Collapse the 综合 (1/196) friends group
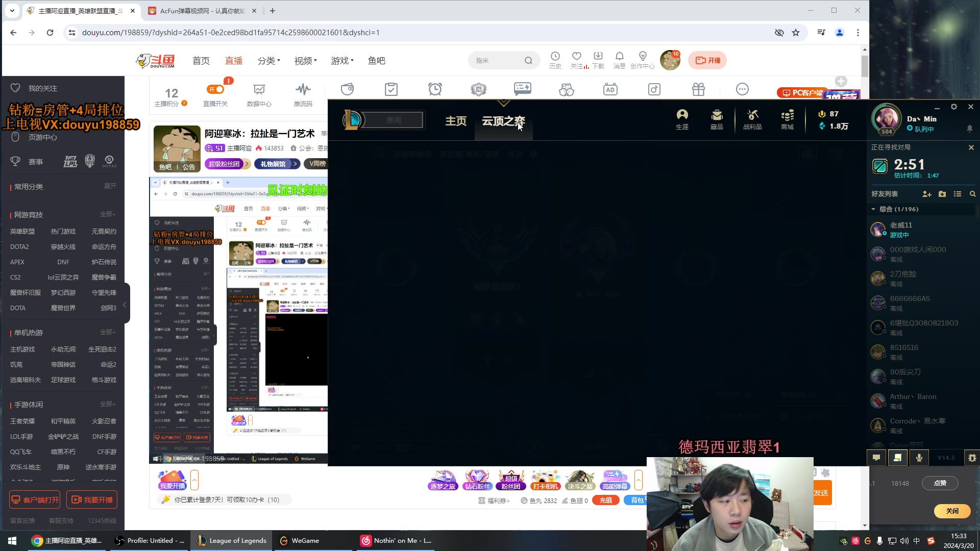980x551 pixels. click(873, 209)
